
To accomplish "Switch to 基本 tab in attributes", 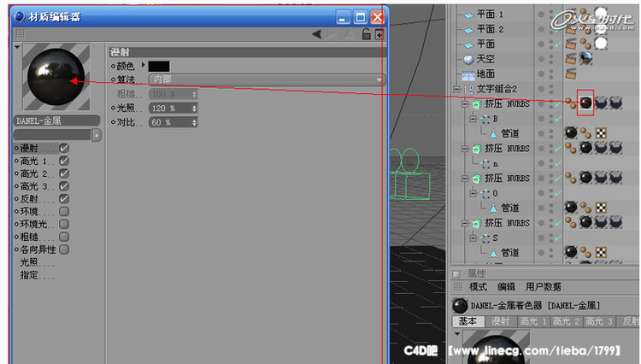I will (x=468, y=321).
